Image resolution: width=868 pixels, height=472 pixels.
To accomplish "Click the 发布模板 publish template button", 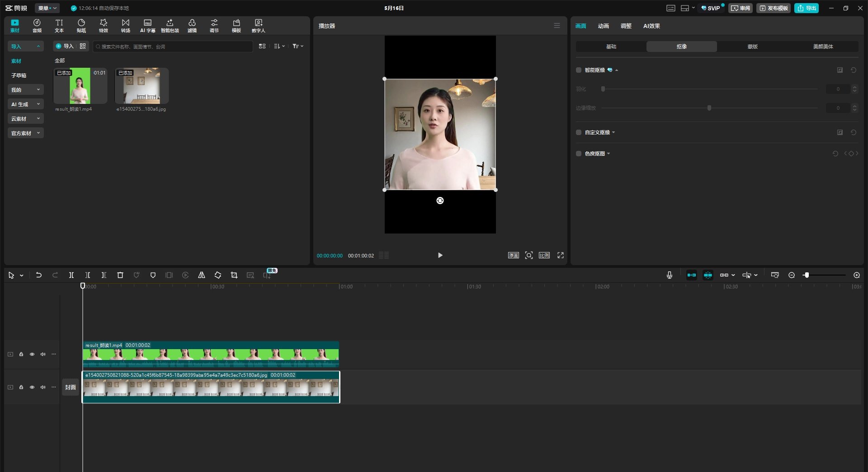I will pos(773,8).
